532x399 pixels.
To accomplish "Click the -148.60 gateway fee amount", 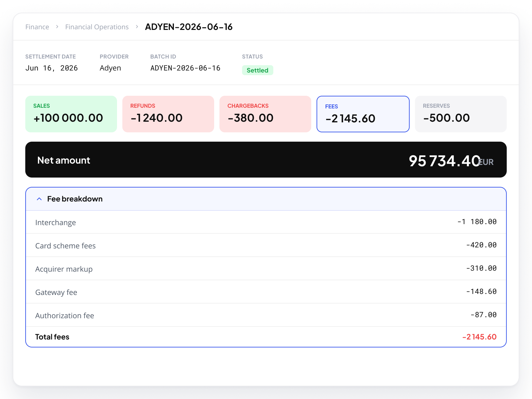I will click(x=481, y=292).
